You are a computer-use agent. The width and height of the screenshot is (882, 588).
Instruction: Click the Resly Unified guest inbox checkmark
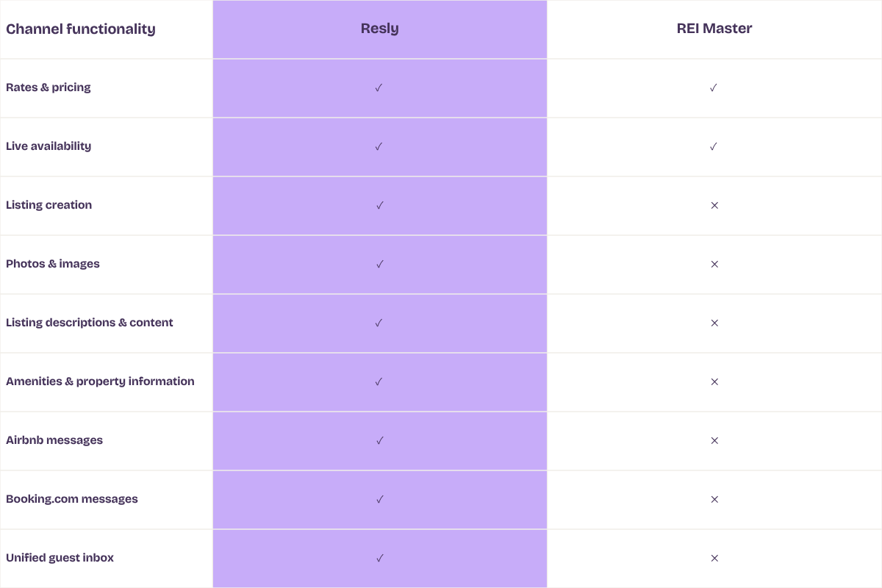[380, 558]
